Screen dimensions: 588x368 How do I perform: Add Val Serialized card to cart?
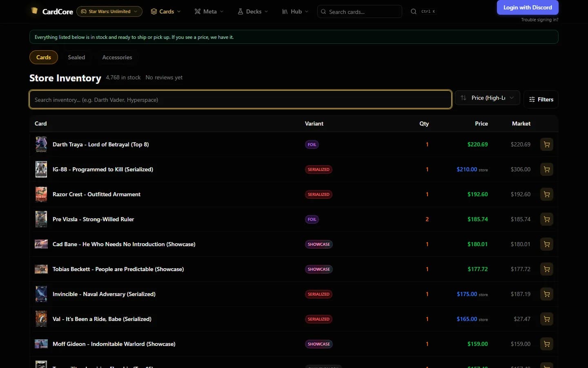point(547,319)
